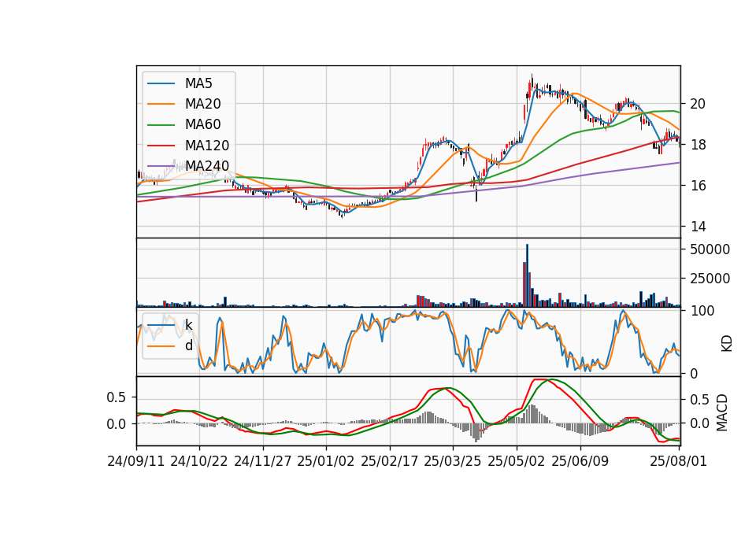Click the vertical MACD axis title
This screenshot has height=543, width=756.
722,412
